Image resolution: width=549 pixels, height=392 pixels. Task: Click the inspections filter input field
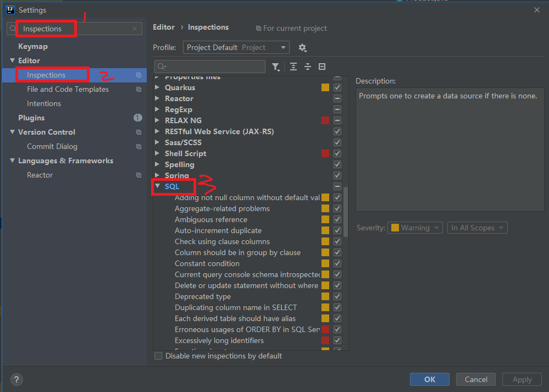coord(210,67)
